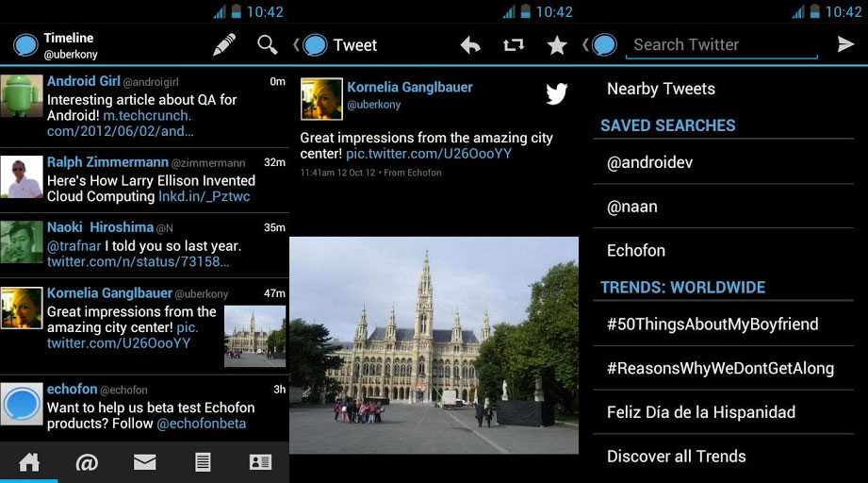Open the Home tab in bottom bar

click(x=29, y=462)
